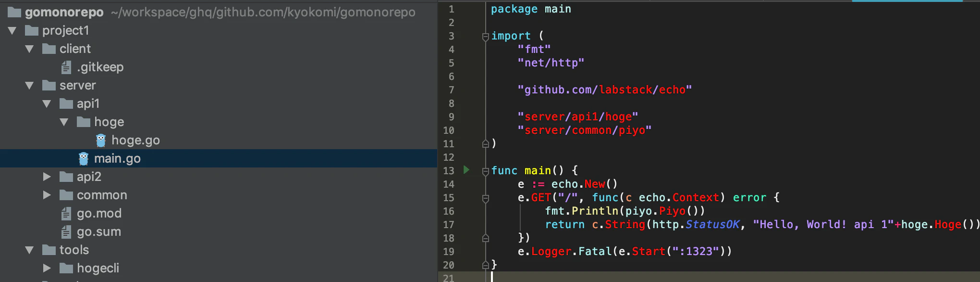Click the .gitkeep file icon
This screenshot has height=282, width=980.
tap(66, 67)
